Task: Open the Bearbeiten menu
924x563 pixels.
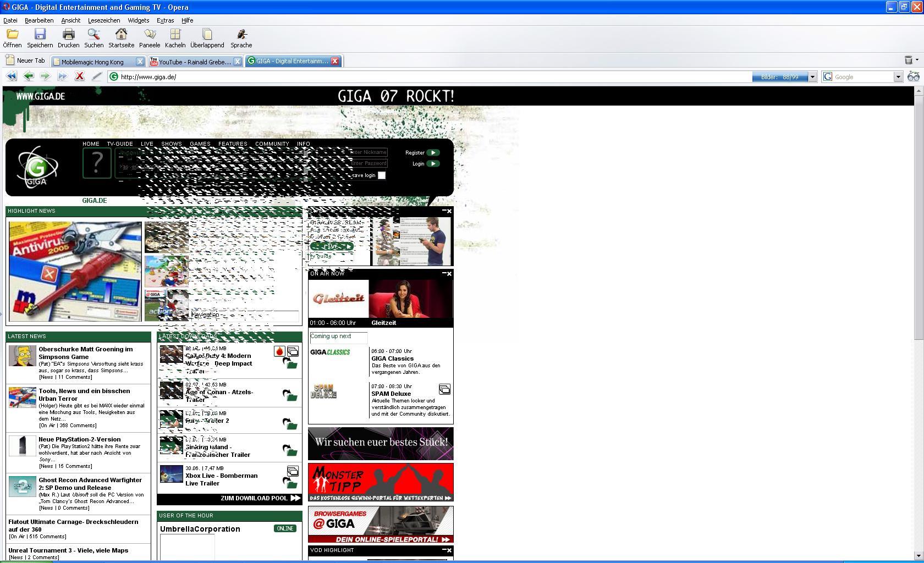Action: point(39,20)
